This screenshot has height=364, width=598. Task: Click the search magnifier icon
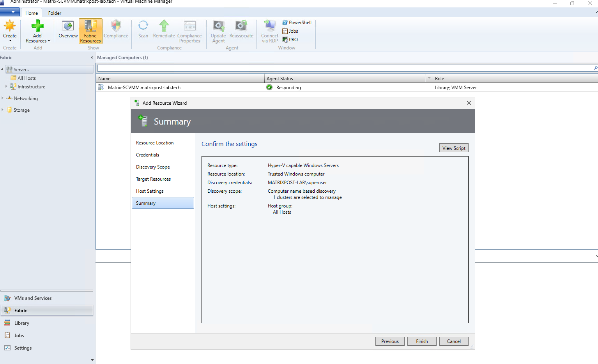595,68
